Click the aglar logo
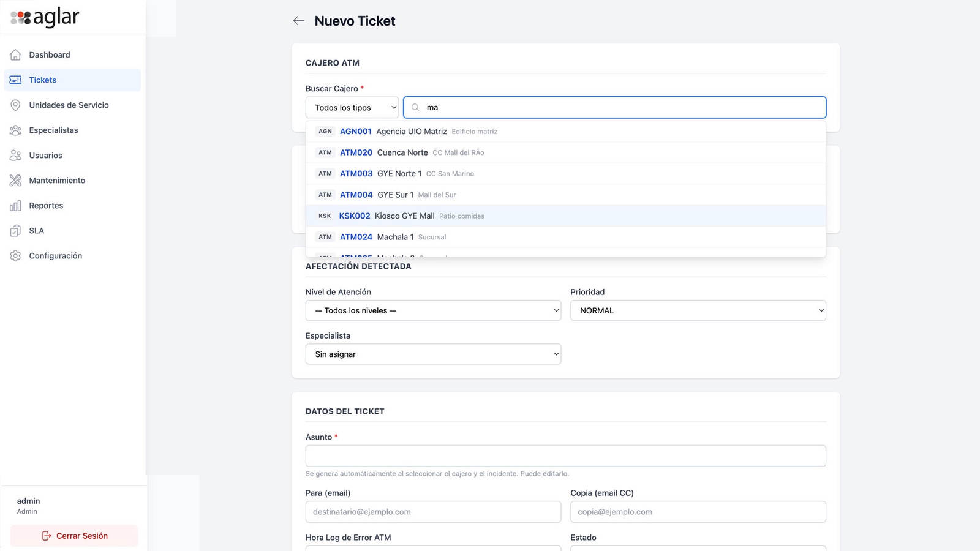 (45, 18)
